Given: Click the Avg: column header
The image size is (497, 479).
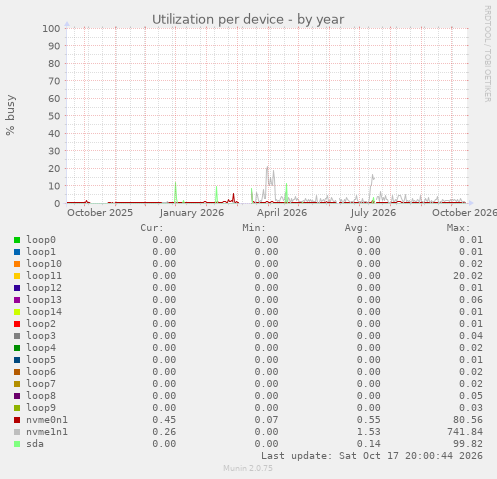Looking at the screenshot, I should [356, 228].
